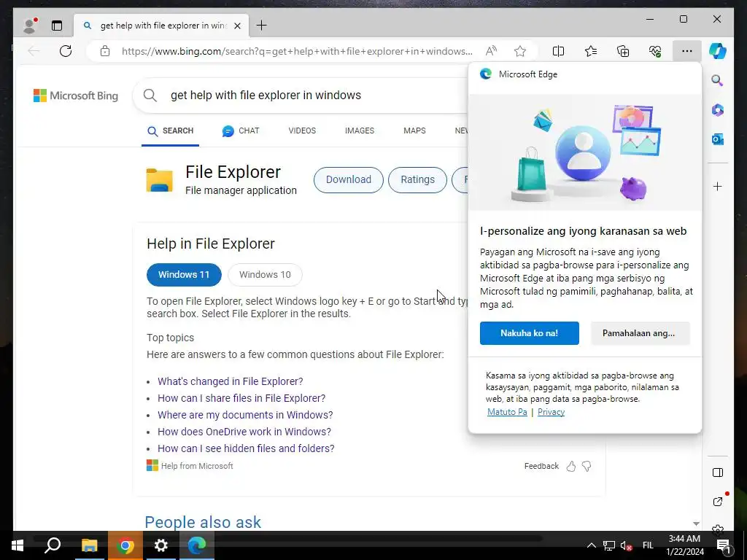
Task: Customize sidebar with plus icon
Action: click(x=718, y=186)
